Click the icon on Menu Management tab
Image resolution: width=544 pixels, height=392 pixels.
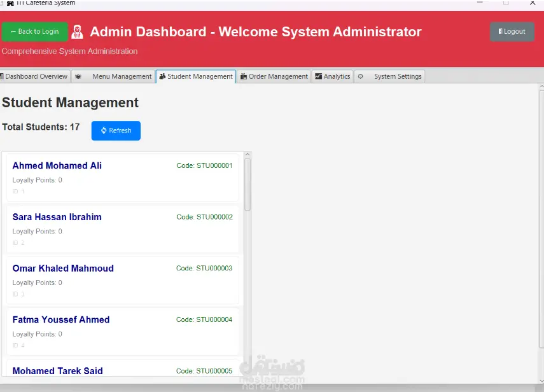point(78,76)
